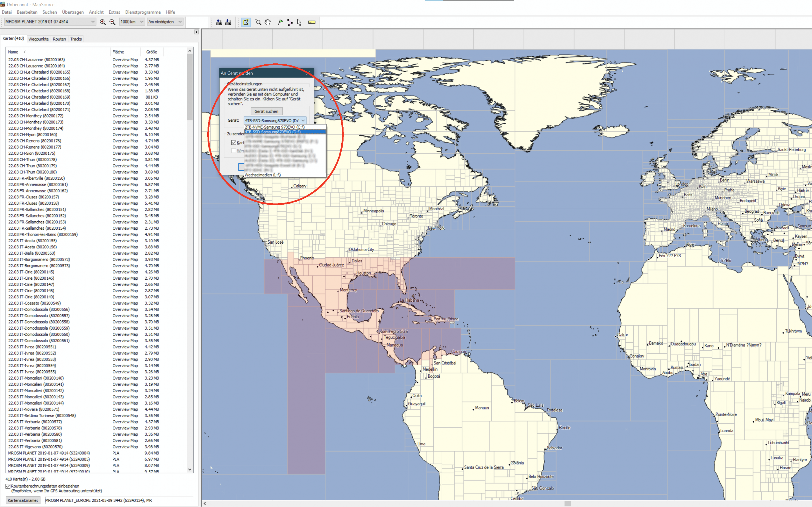The width and height of the screenshot is (812, 507).
Task: Select the Distance/Bearing ruler tool
Action: (x=312, y=22)
